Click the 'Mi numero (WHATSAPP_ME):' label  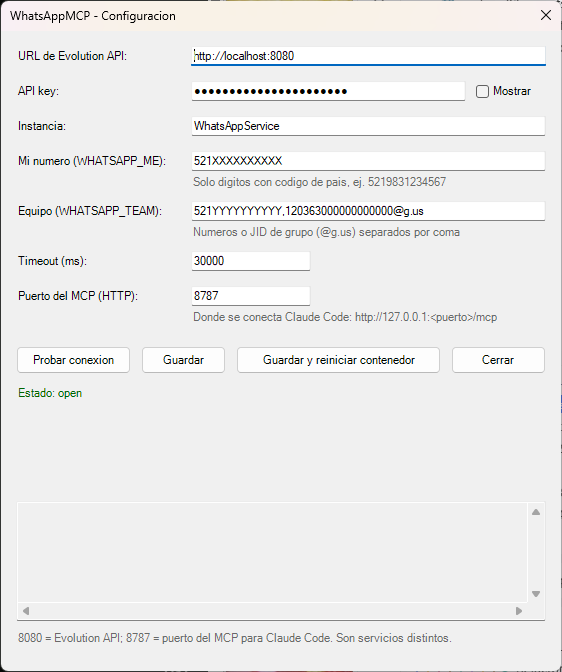click(x=92, y=161)
